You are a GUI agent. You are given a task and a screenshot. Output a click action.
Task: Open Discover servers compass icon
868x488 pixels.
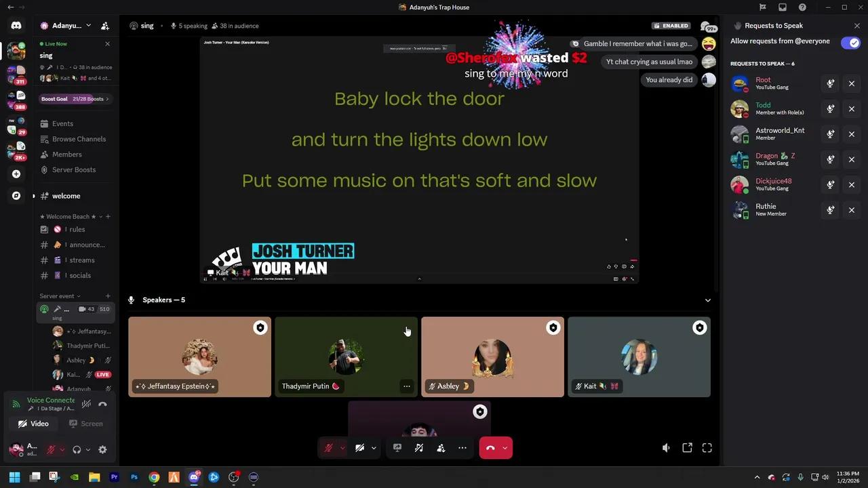coord(16,196)
